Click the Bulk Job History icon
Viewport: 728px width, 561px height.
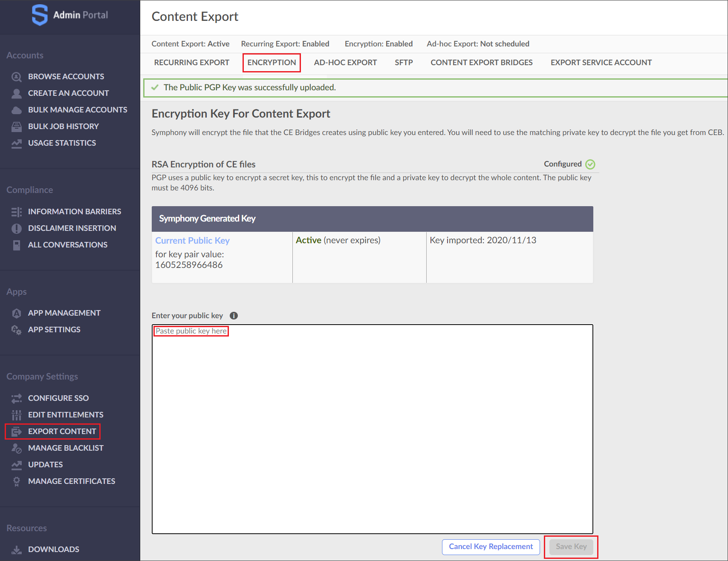(17, 127)
